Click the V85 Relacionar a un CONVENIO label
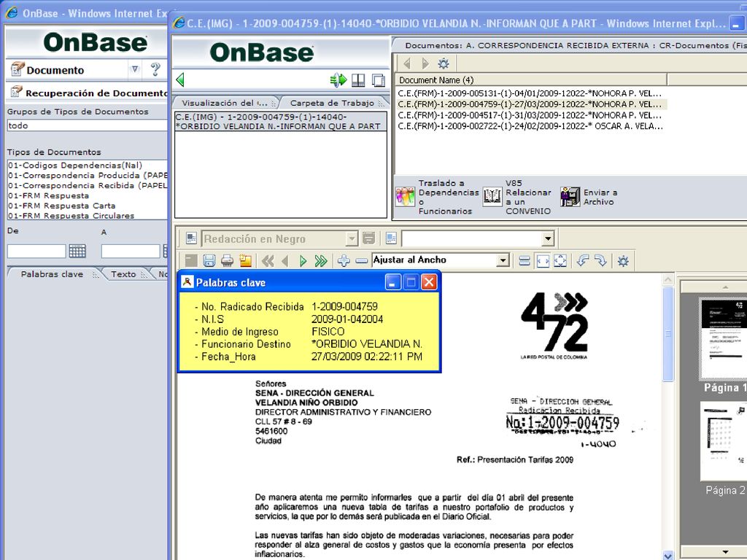The height and width of the screenshot is (560, 747). (x=528, y=197)
